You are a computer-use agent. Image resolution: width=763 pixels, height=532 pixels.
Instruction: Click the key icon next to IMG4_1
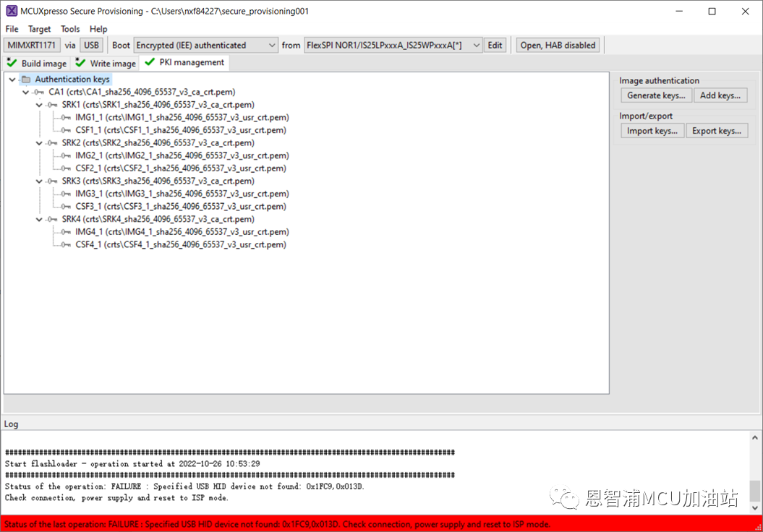pos(67,232)
